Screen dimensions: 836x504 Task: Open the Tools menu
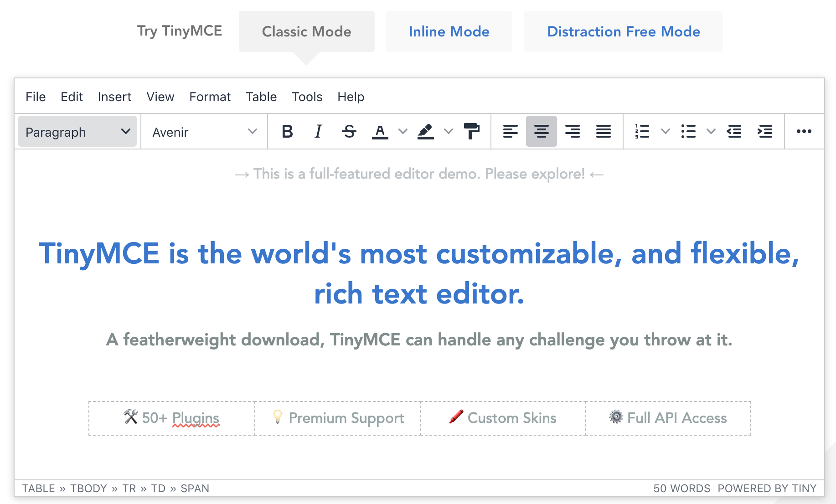pyautogui.click(x=307, y=97)
